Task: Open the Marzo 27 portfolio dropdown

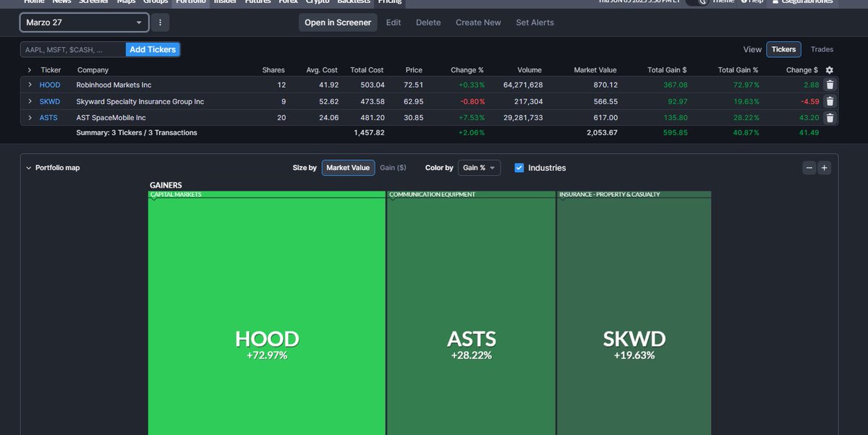Action: 85,22
